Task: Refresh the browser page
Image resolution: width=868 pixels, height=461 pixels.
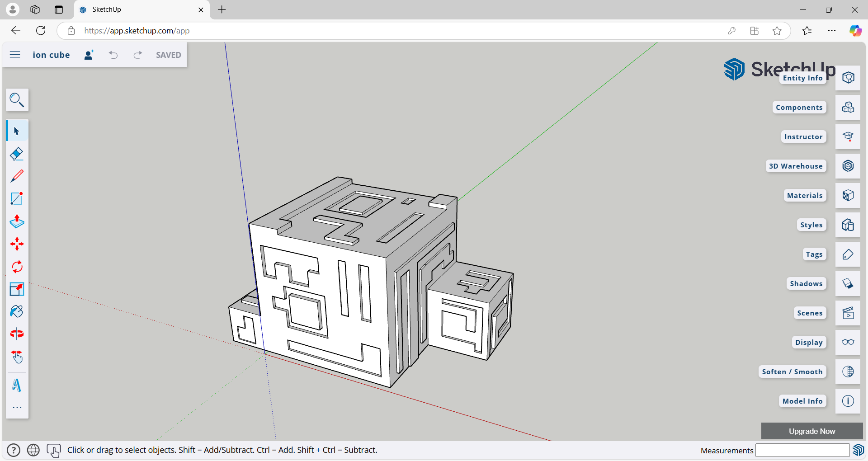Action: click(x=41, y=31)
